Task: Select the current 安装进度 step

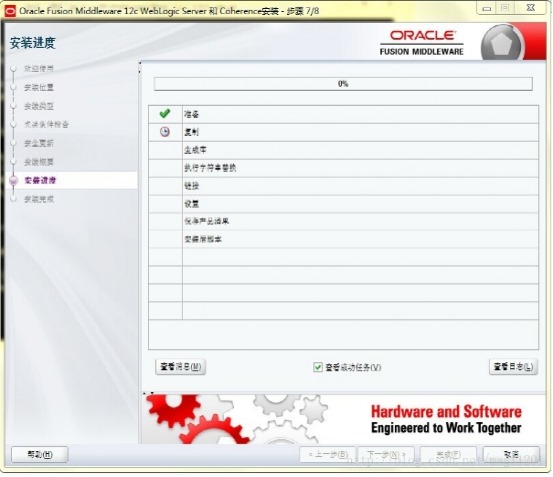Action: [x=40, y=180]
